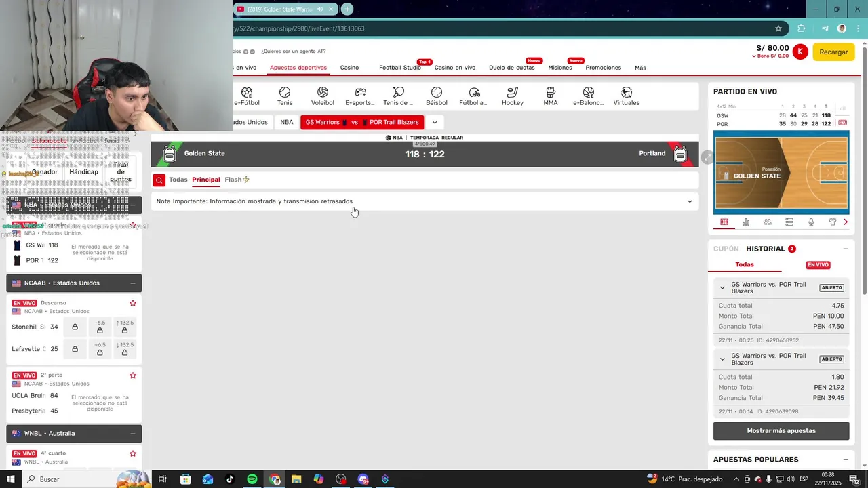Open Football Studio menu item
This screenshot has height=488, width=868.
[x=400, y=68]
